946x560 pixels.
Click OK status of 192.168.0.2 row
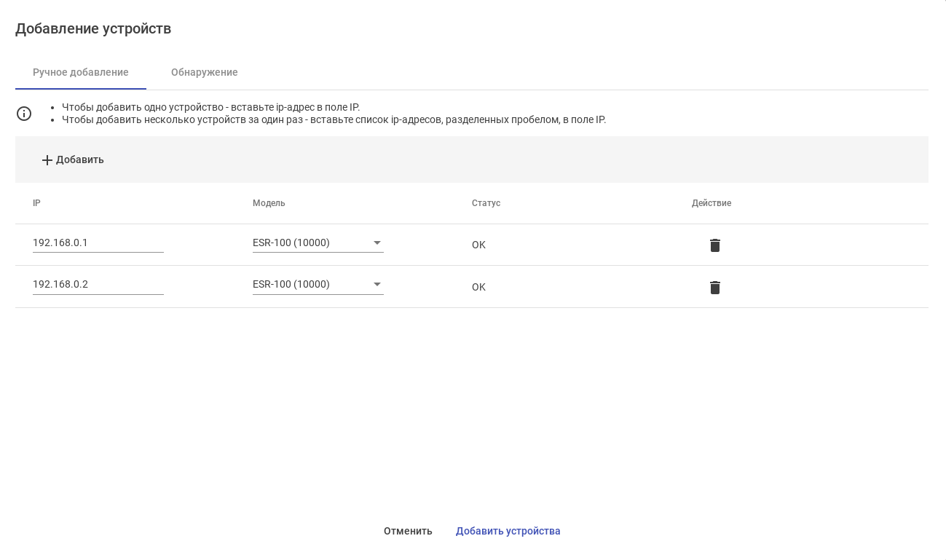(x=478, y=287)
